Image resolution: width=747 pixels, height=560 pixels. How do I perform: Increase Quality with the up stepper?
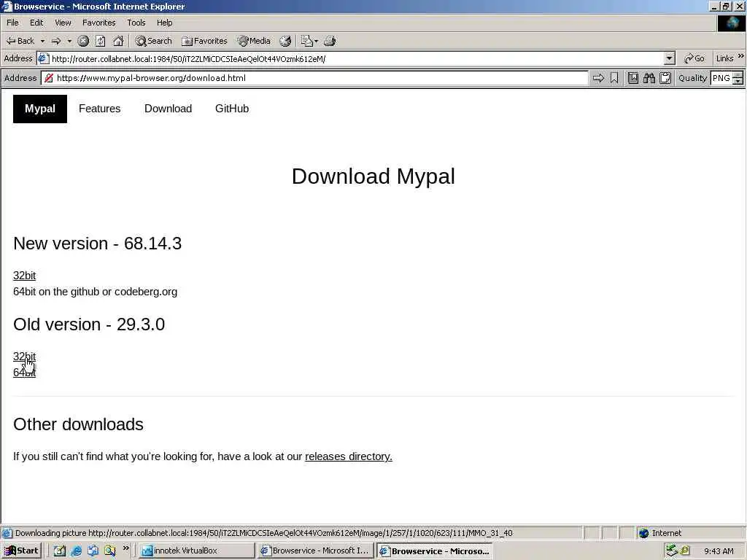pyautogui.click(x=738, y=75)
